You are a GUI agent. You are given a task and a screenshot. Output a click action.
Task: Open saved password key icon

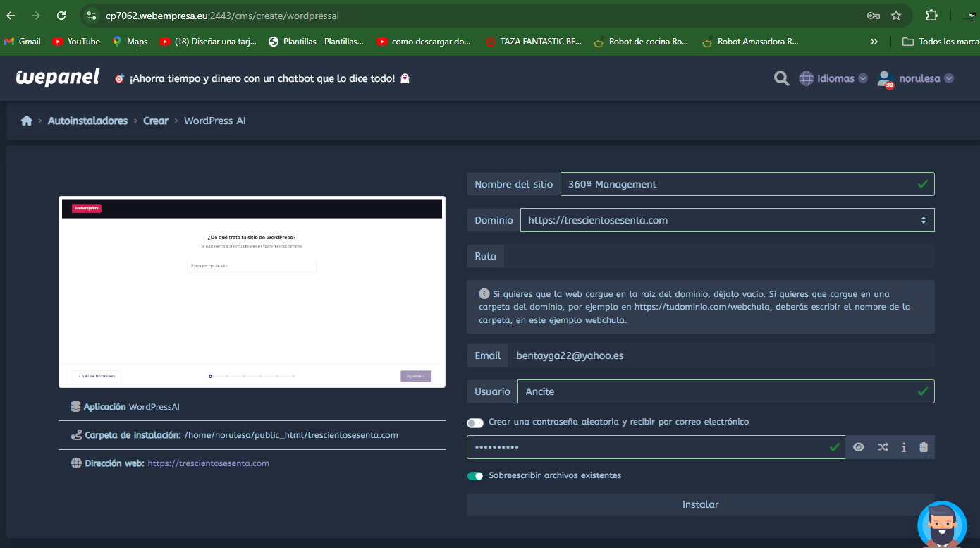click(x=873, y=16)
